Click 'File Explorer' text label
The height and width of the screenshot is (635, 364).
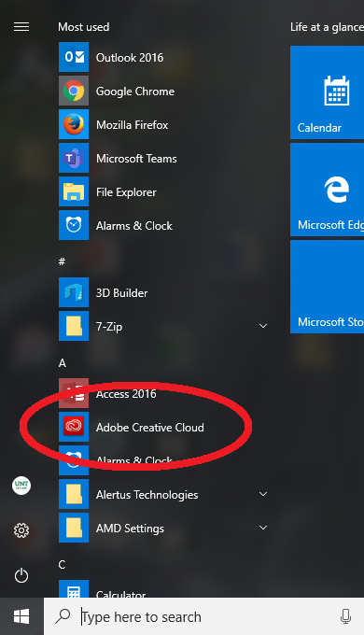[x=126, y=192]
